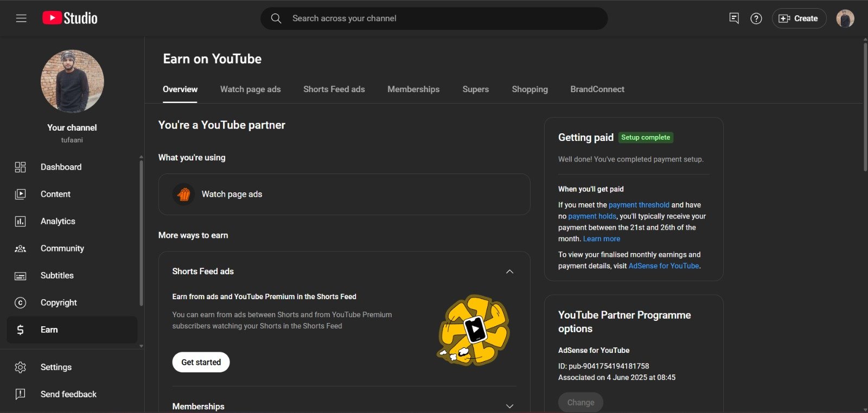Viewport: 868px width, 413px height.
Task: Open Copyright in the sidebar
Action: click(72, 302)
